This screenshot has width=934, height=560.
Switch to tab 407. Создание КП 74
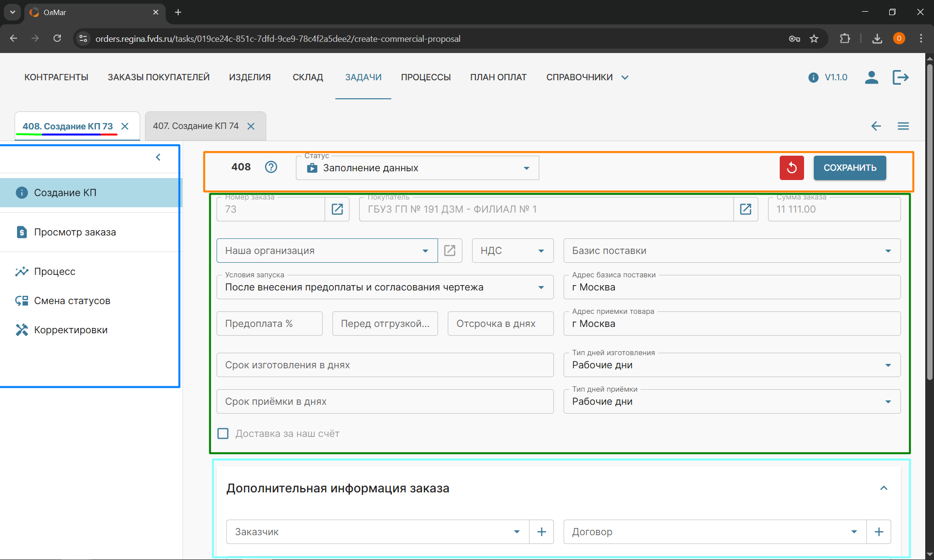pyautogui.click(x=196, y=126)
